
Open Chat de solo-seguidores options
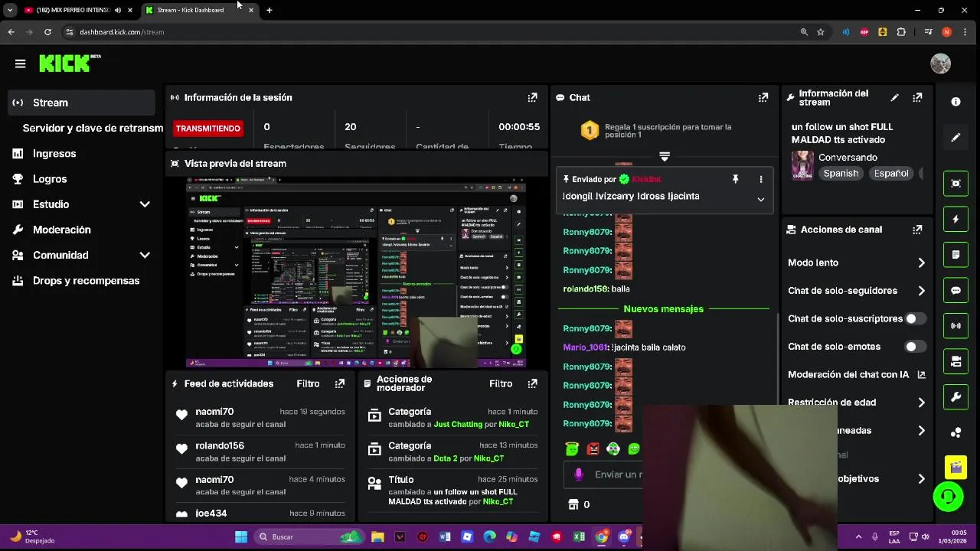tap(855, 291)
